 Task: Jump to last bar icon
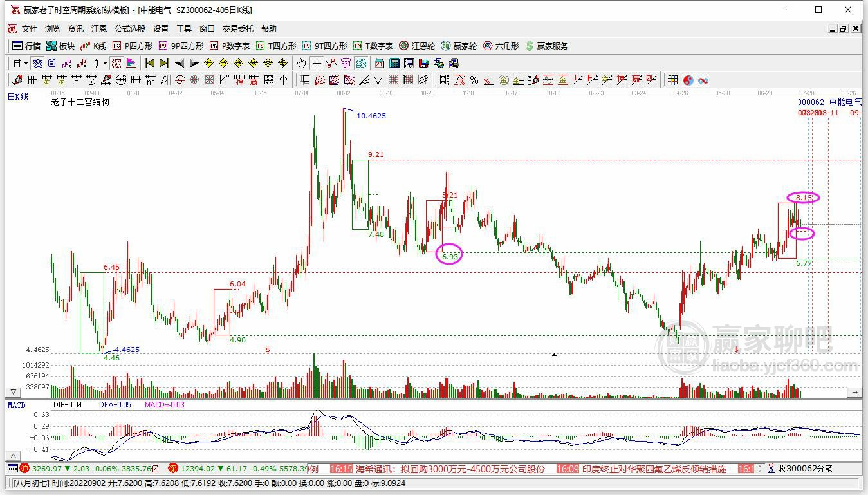click(x=164, y=63)
